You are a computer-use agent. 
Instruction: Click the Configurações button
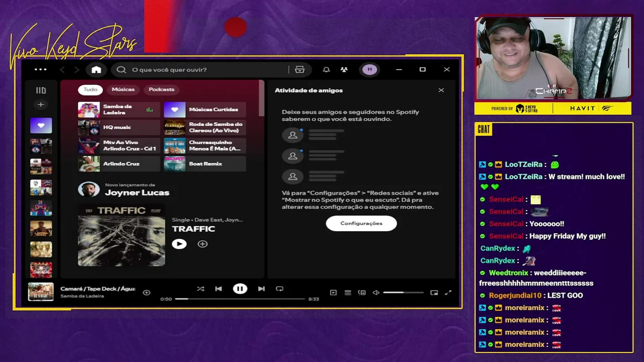tap(361, 223)
